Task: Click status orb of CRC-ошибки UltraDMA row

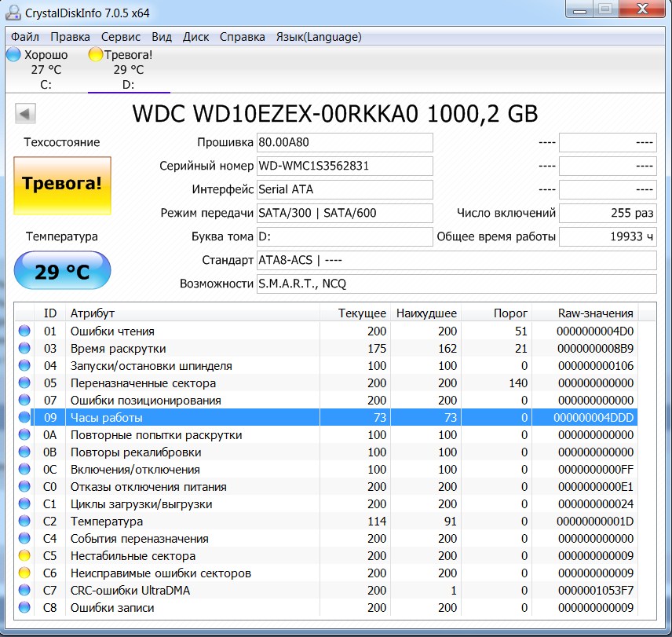Action: click(x=24, y=591)
